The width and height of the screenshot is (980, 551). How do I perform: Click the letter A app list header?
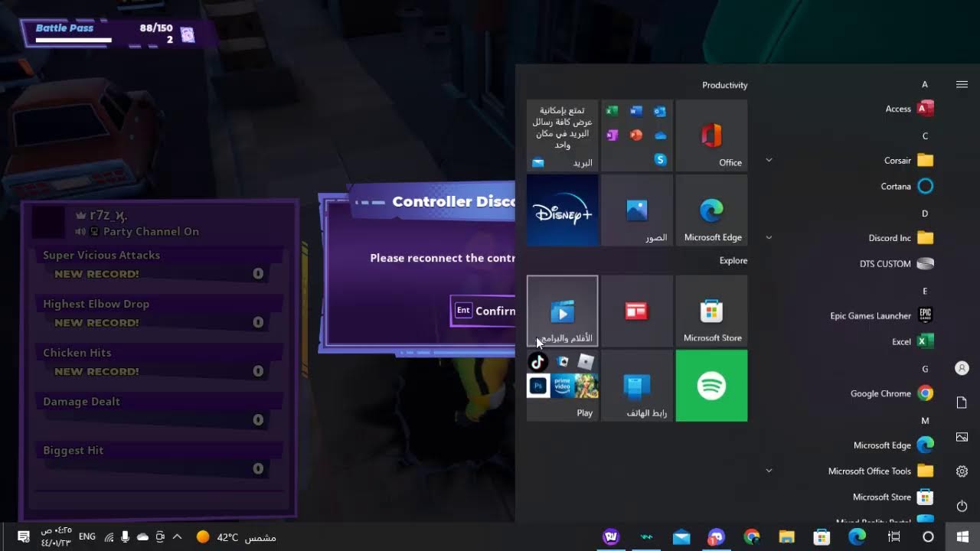[925, 84]
